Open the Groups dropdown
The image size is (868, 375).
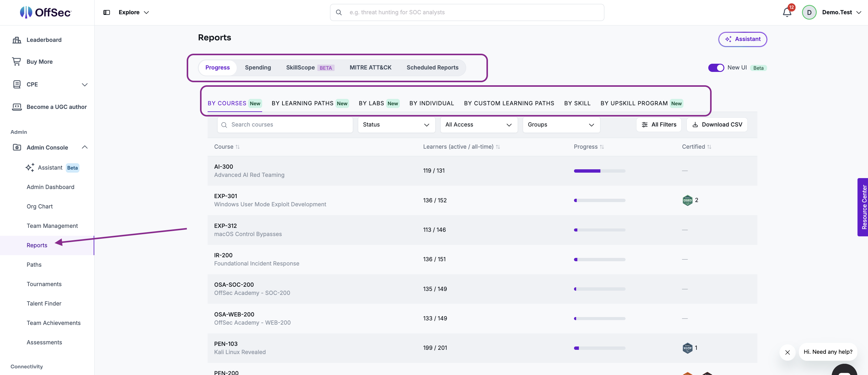tap(561, 125)
